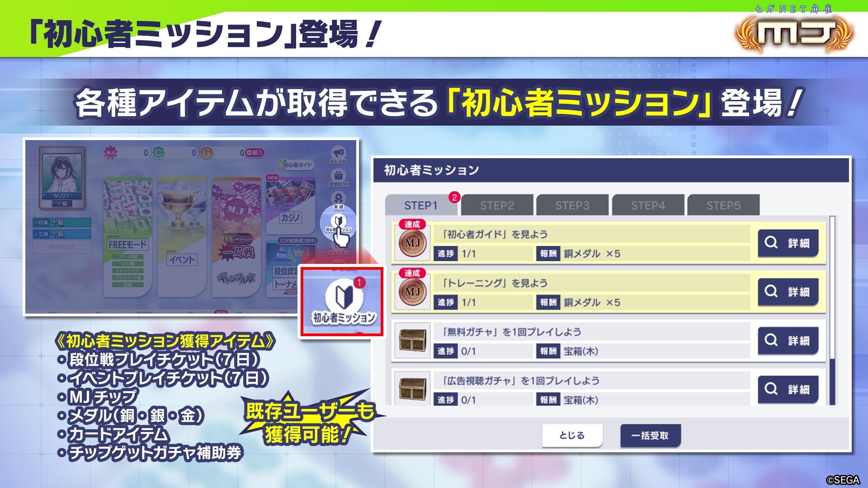Click the お知らせ megaphone icon
868x488 pixels.
338,154
